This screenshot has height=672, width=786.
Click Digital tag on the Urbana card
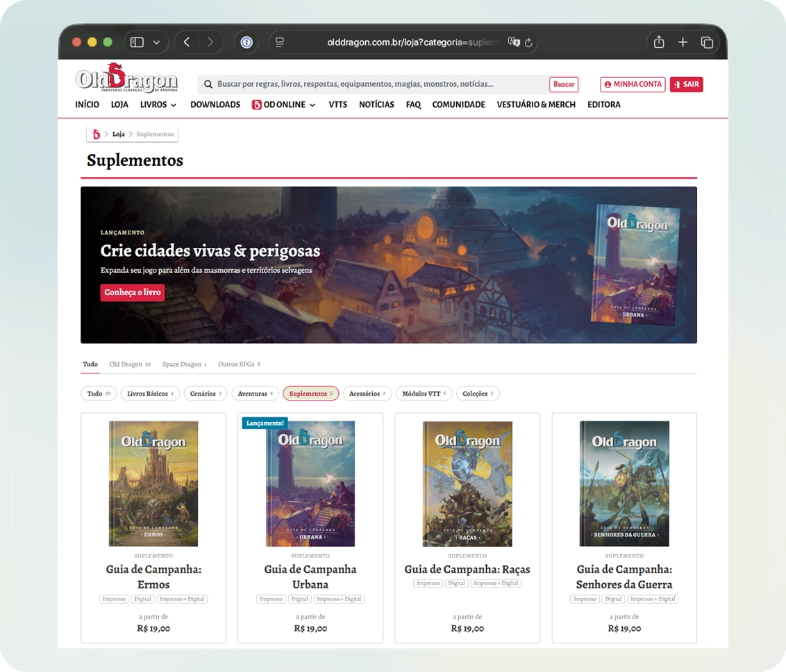(299, 599)
